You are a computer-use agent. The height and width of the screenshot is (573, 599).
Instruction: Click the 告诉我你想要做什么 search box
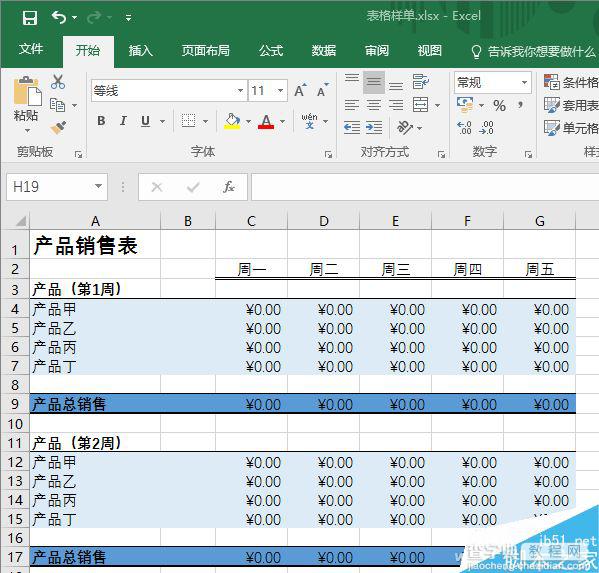click(x=533, y=51)
